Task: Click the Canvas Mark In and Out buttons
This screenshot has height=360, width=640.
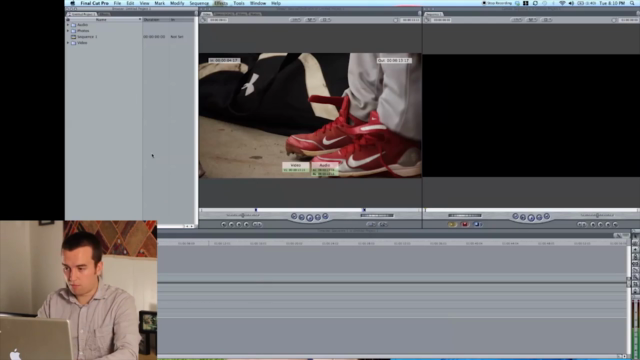Action: (582, 224)
